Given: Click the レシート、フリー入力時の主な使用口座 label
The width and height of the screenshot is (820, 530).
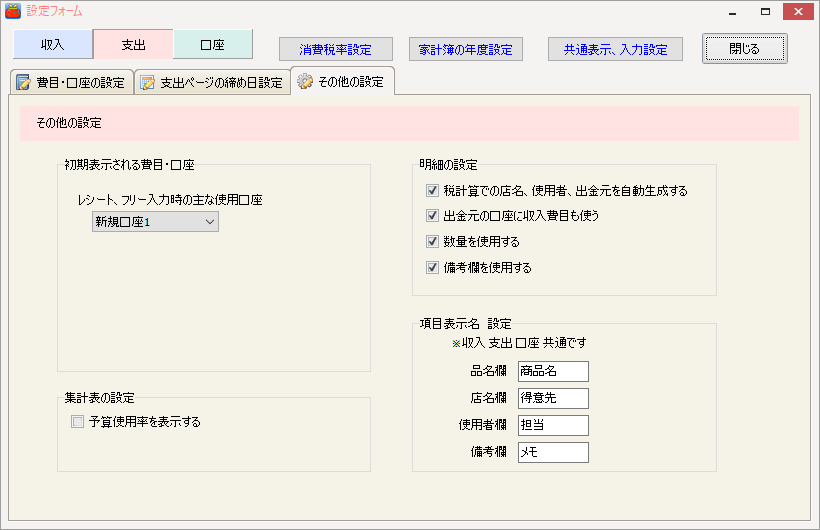Looking at the screenshot, I should tap(170, 199).
